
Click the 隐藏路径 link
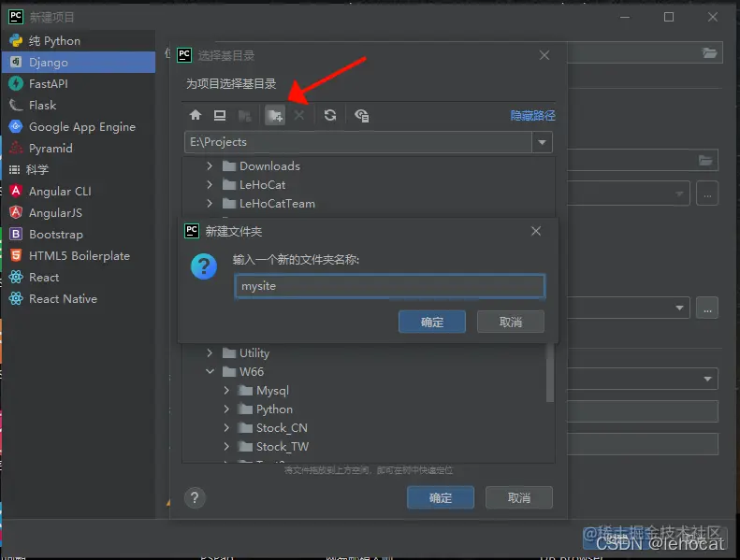[x=533, y=116]
